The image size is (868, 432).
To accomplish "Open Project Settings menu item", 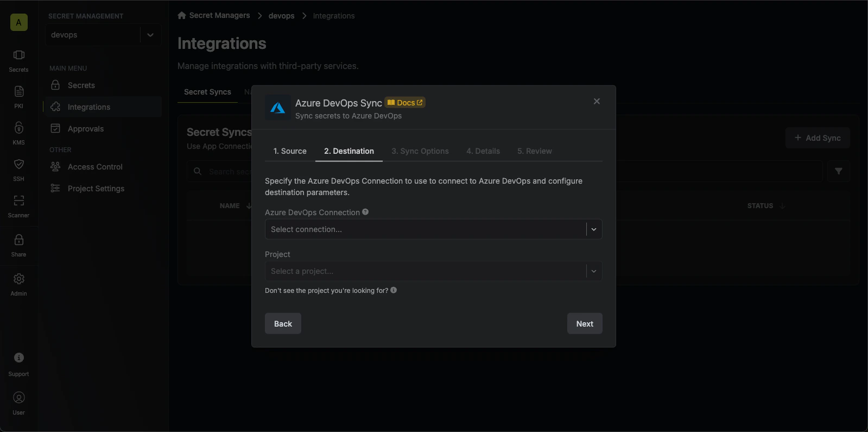I will pyautogui.click(x=103, y=189).
